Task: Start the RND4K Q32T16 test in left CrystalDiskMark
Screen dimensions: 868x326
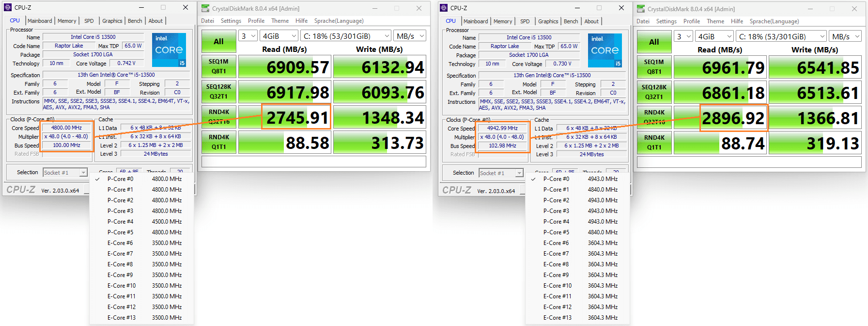Action: [x=219, y=117]
